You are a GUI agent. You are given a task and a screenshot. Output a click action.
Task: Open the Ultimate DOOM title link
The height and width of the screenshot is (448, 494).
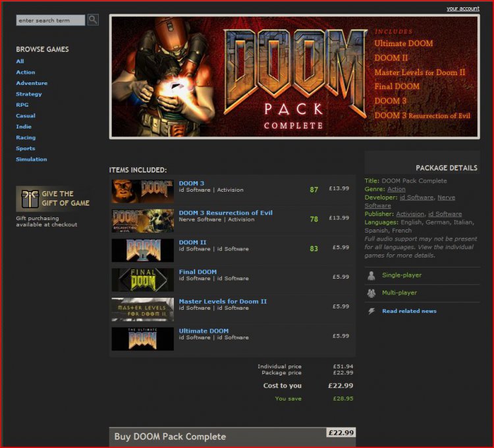(x=204, y=331)
